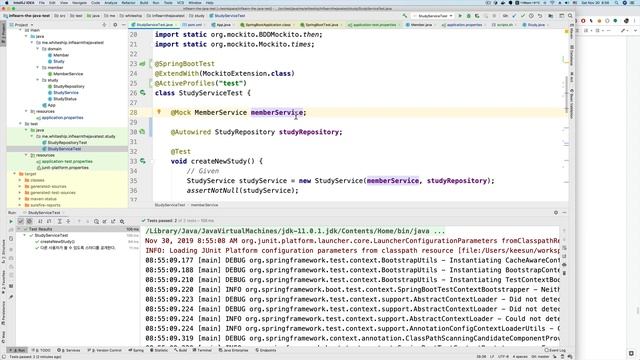Switch to StudyServiceTest.java editor tab
Image resolution: width=640 pixels, height=360 pixels.
(x=154, y=25)
